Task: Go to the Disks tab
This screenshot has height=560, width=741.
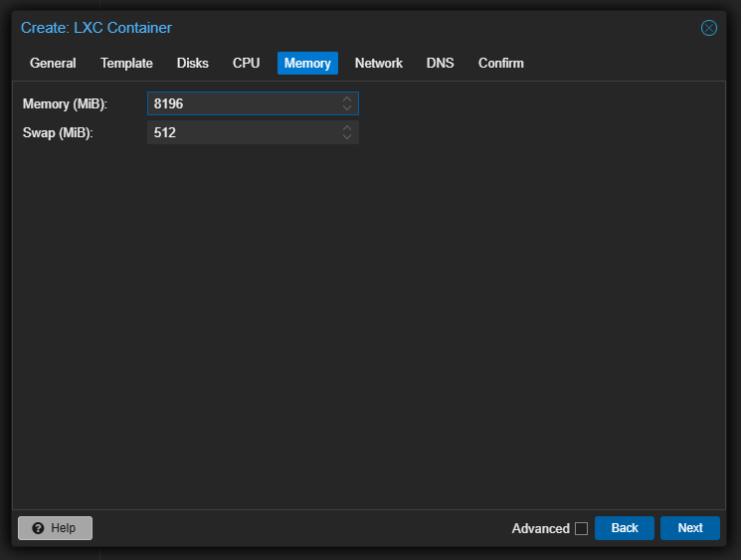Action: point(193,64)
